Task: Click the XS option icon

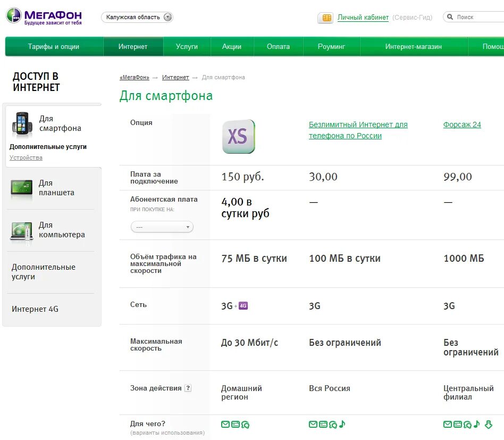Action: (239, 136)
